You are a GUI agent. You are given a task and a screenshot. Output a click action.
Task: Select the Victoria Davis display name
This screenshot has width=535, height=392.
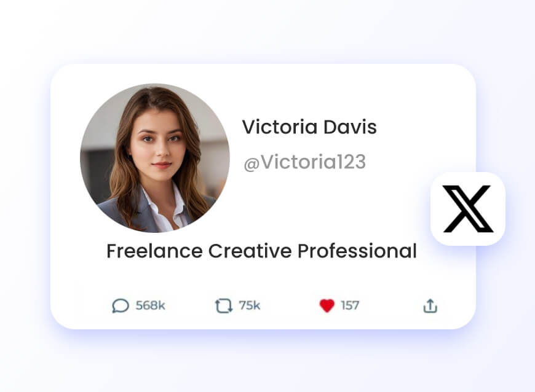point(309,127)
